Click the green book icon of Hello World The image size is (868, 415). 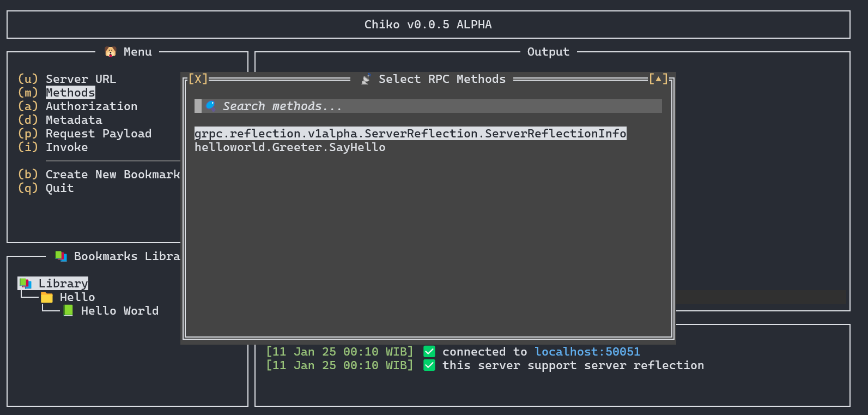(x=68, y=310)
